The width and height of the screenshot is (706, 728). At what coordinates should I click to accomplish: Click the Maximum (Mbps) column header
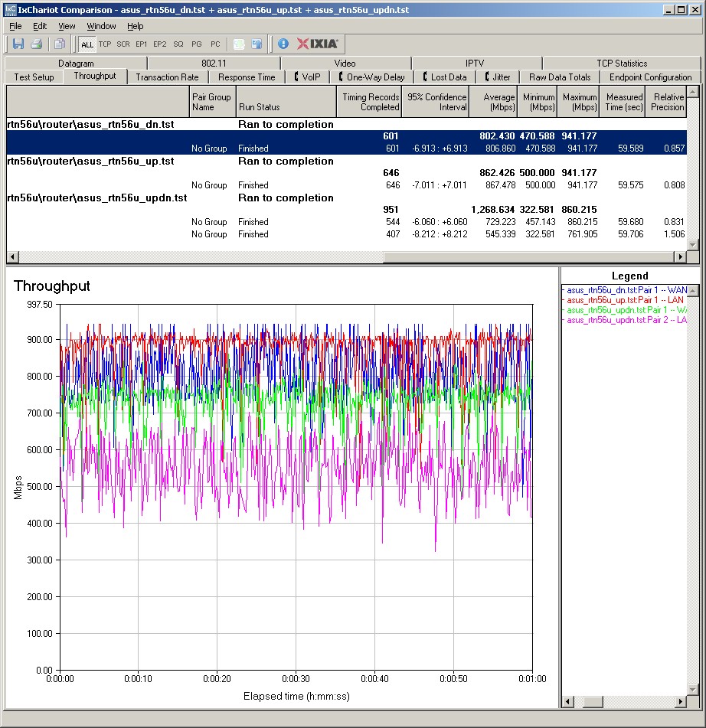tap(577, 102)
